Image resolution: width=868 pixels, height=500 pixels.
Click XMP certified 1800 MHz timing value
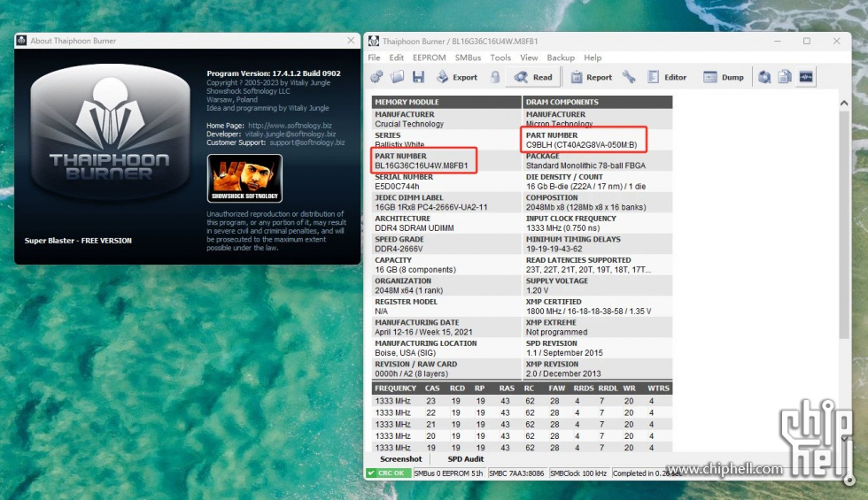[588, 312]
